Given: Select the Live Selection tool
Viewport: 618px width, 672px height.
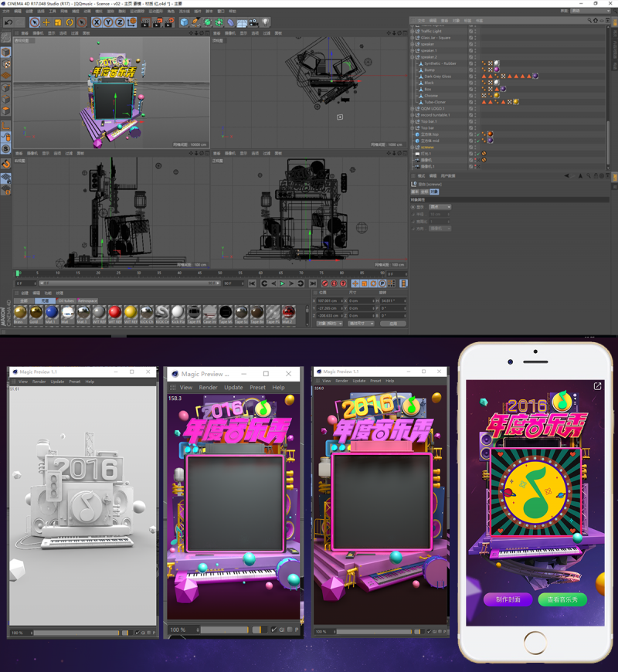Looking at the screenshot, I should [35, 22].
